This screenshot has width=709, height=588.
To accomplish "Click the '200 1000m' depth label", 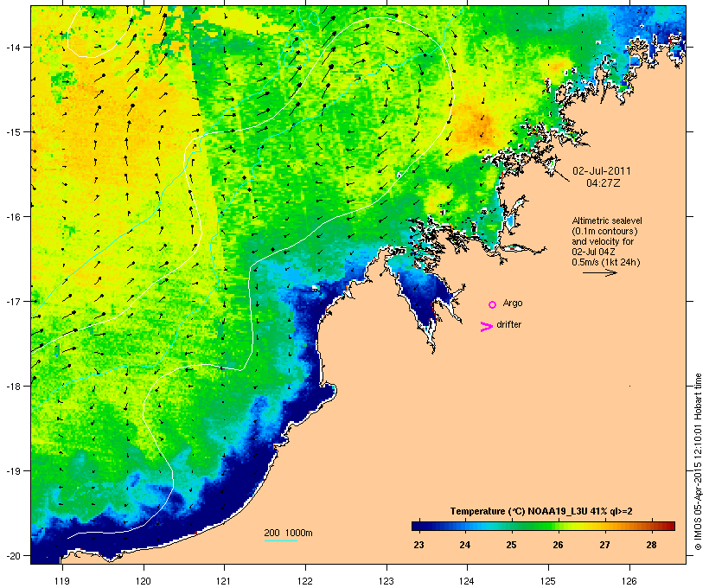I will pyautogui.click(x=288, y=533).
